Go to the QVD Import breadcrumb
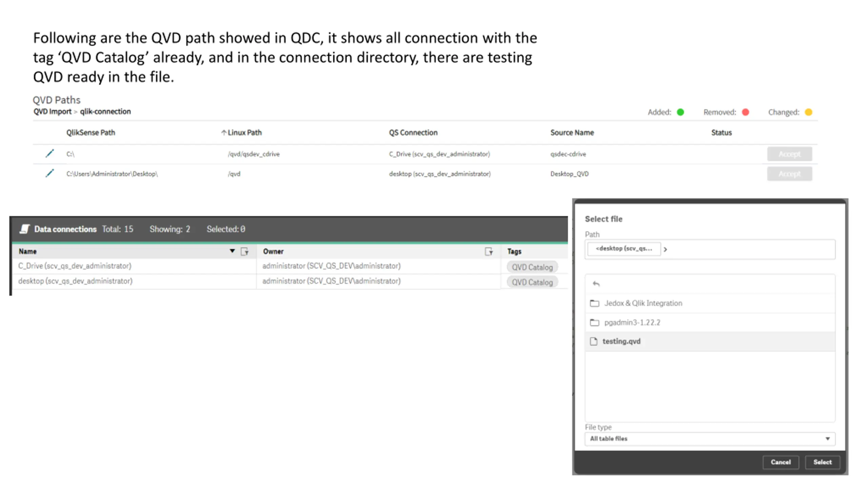868x488 pixels. coord(52,111)
